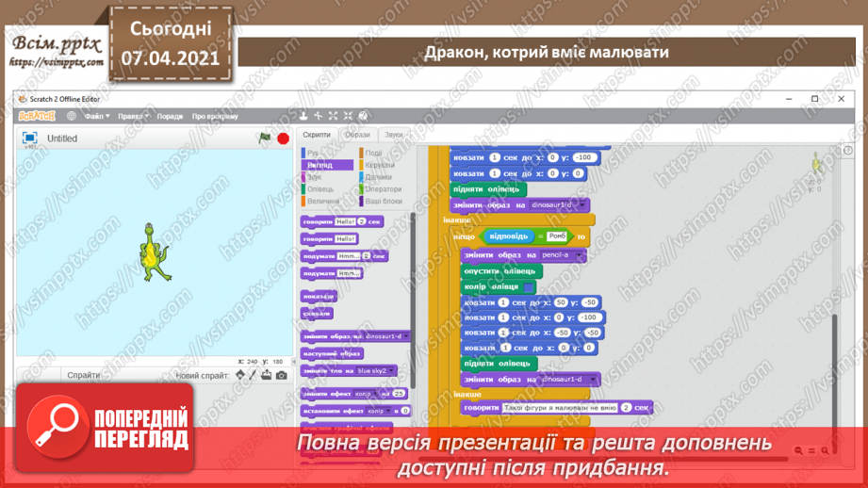
Task: Open help at scripts area corner
Action: 847,151
